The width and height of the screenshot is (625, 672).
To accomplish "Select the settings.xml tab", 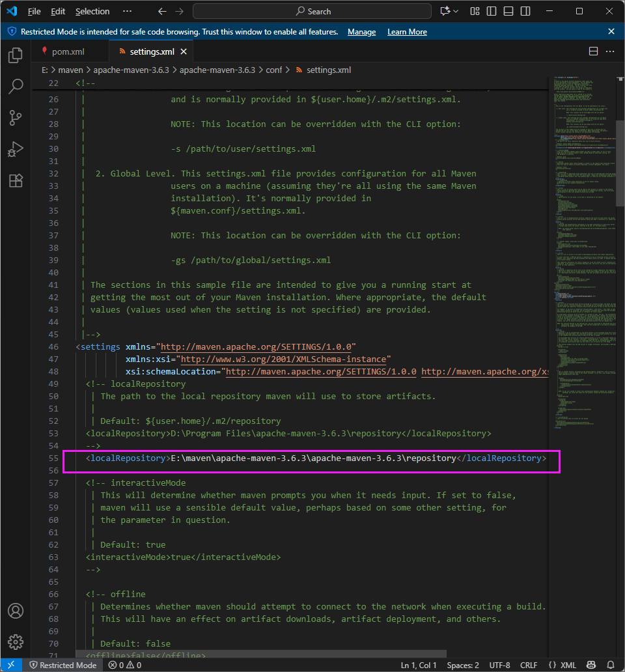I will [152, 52].
